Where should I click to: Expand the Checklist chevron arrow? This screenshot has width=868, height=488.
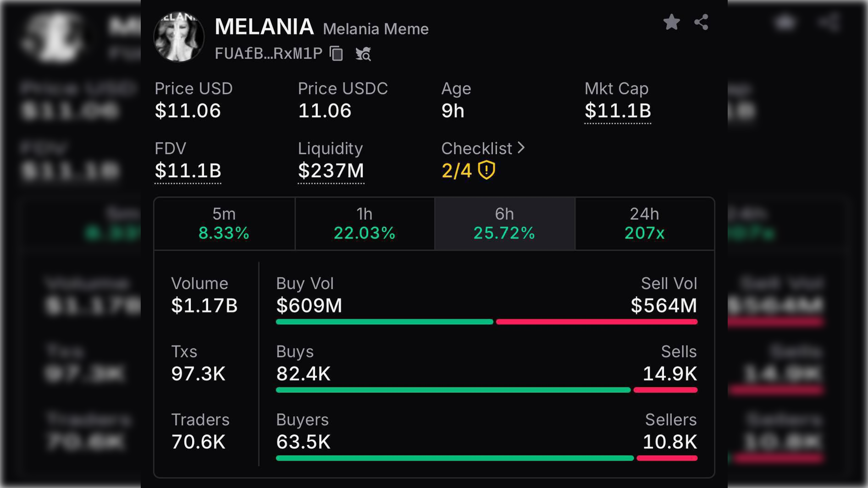click(x=521, y=148)
